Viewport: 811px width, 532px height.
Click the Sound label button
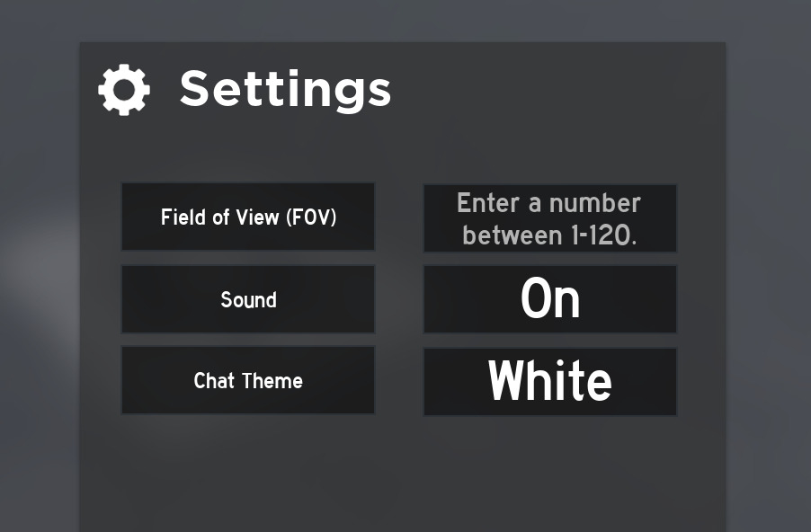[x=248, y=299]
